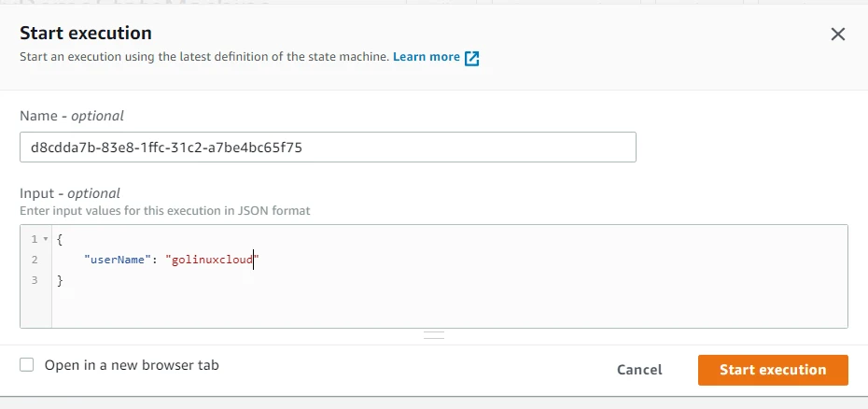Click the "Input - optional" field label
Image resolution: width=868 pixels, height=409 pixels.
[70, 193]
